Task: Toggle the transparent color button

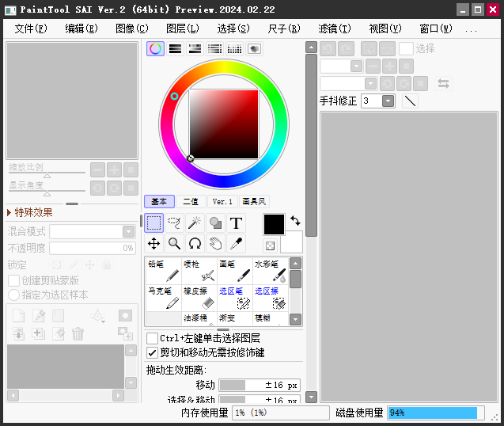Action: pos(270,245)
